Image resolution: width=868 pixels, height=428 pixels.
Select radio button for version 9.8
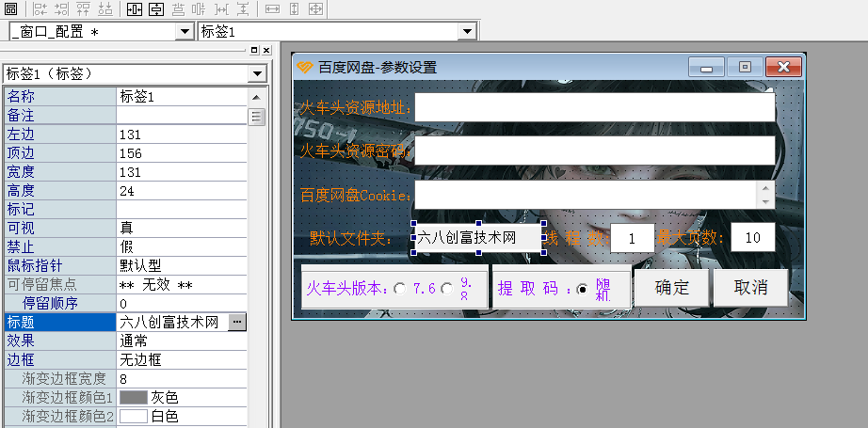(447, 289)
